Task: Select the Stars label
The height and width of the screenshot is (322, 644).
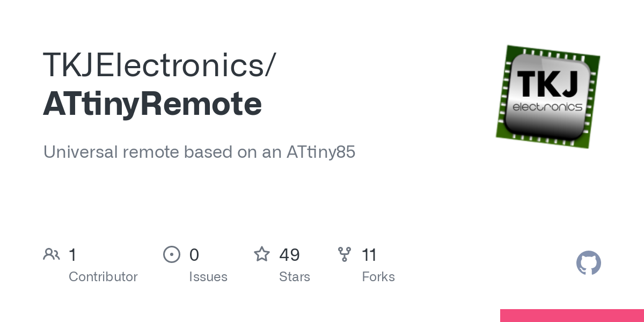Action: [295, 277]
